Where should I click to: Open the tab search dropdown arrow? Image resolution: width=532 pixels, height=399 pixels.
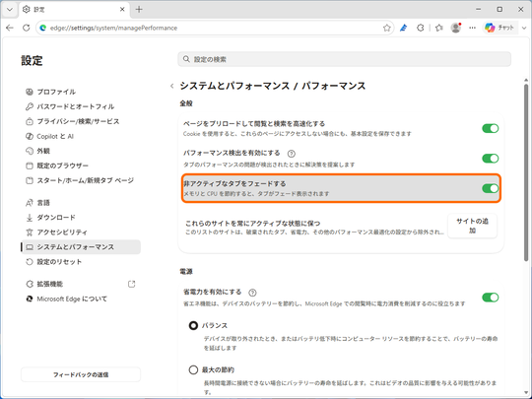click(x=10, y=10)
